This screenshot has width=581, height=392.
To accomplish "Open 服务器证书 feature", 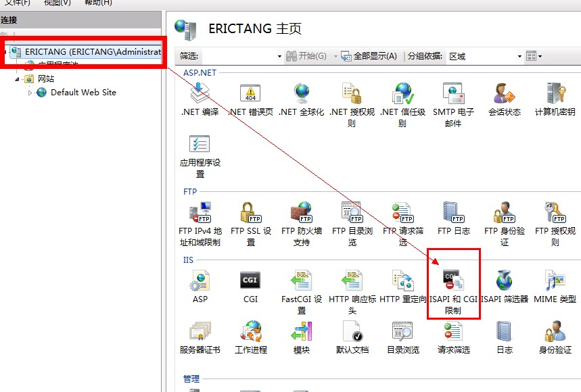I will pyautogui.click(x=200, y=337).
